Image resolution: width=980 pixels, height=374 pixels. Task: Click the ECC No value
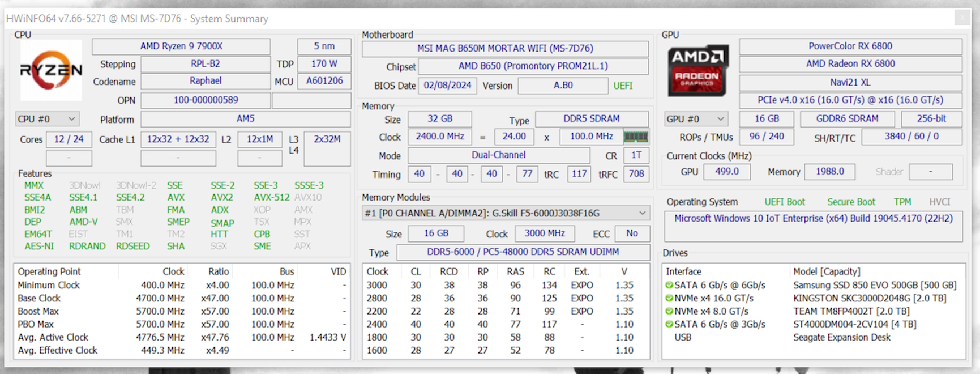click(x=632, y=233)
